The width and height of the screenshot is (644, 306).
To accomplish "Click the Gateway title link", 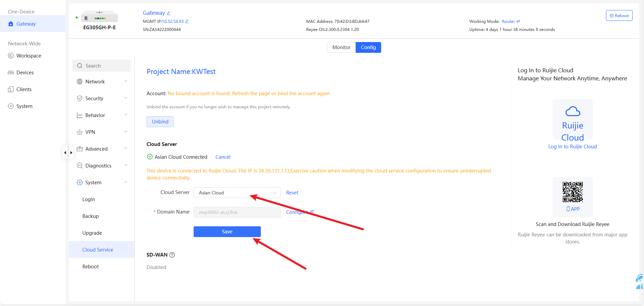I will pos(154,13).
